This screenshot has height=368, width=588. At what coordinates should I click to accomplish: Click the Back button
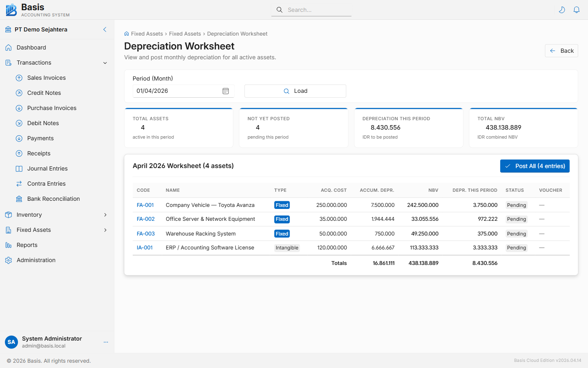coord(561,51)
